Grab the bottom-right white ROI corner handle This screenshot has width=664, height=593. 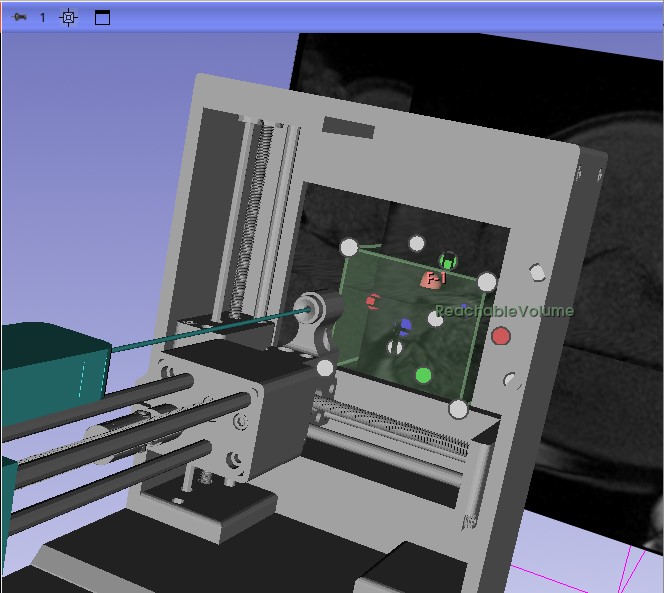coord(458,409)
